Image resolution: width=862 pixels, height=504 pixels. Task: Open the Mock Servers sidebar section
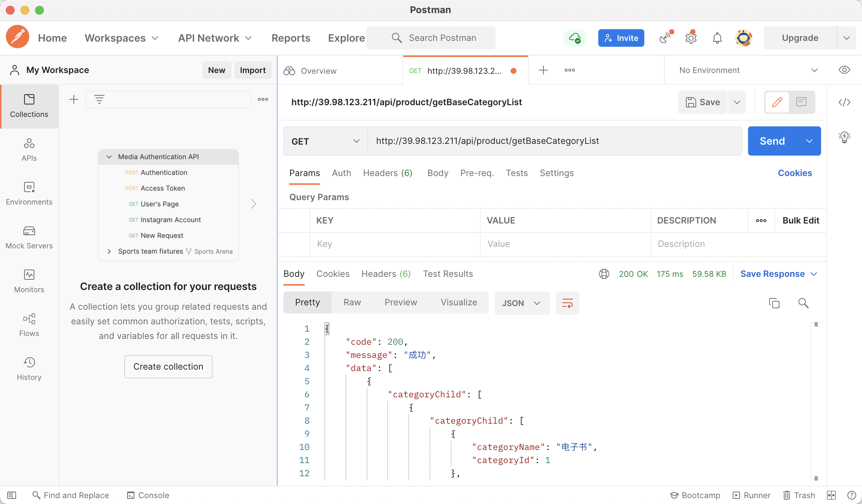[x=29, y=237]
